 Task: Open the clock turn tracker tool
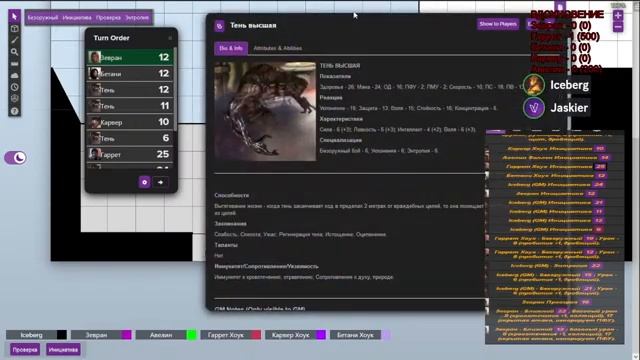[15, 87]
